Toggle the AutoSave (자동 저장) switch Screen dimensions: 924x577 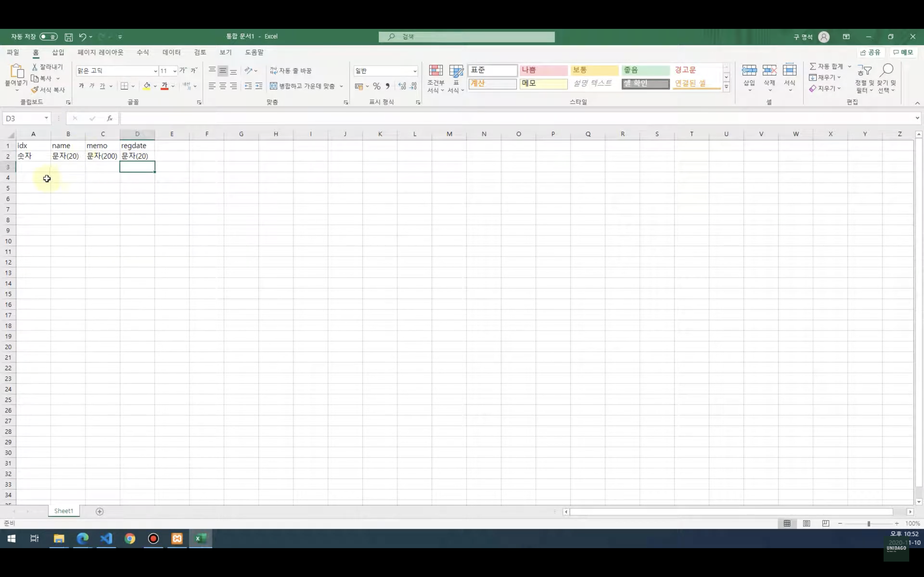tap(48, 37)
